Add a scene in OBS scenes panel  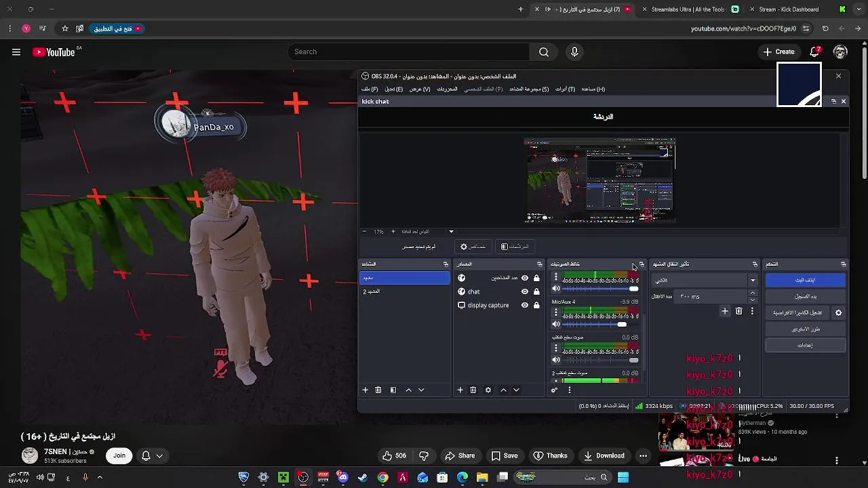tap(365, 390)
